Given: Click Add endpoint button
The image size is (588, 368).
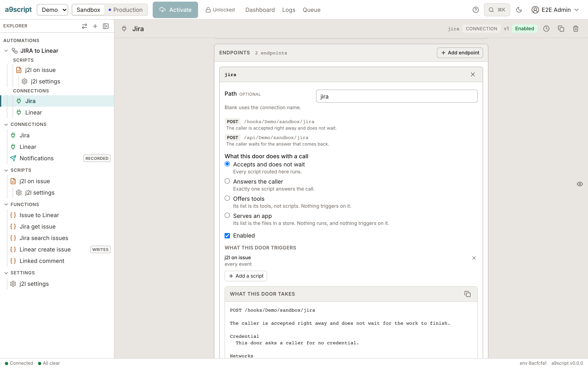Looking at the screenshot, I should [x=460, y=53].
